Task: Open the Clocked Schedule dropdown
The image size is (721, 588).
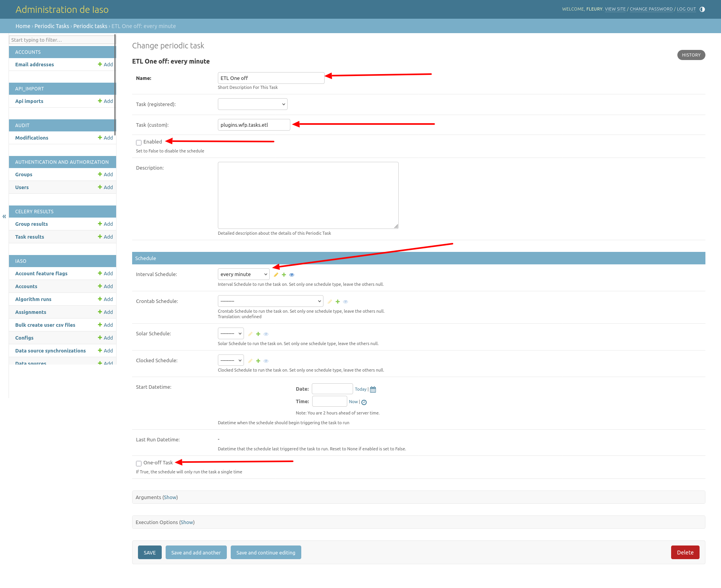Action: (x=231, y=360)
